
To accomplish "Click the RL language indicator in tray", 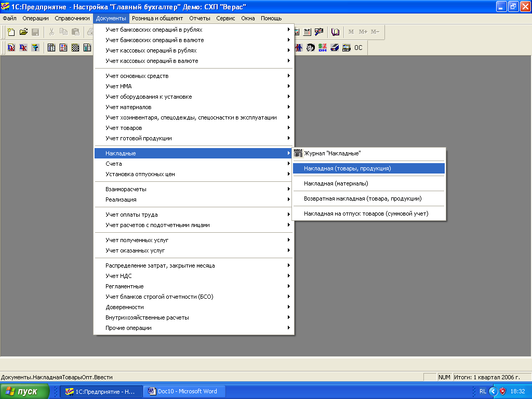I will pos(483,392).
